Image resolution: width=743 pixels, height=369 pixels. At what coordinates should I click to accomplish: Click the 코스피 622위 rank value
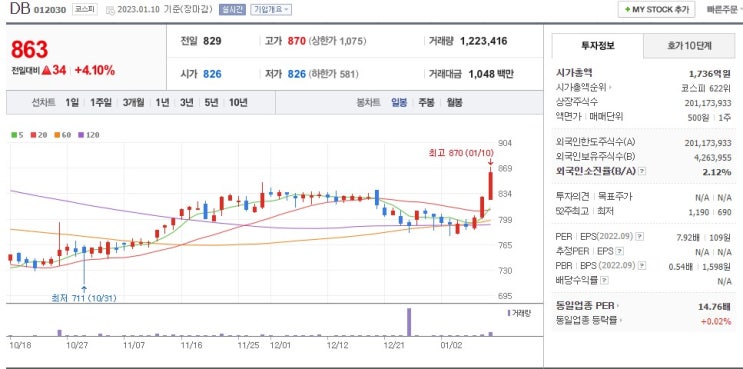[705, 87]
